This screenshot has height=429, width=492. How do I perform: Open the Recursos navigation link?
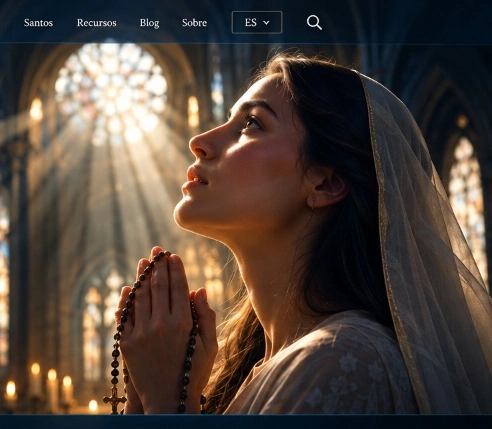[x=97, y=23]
